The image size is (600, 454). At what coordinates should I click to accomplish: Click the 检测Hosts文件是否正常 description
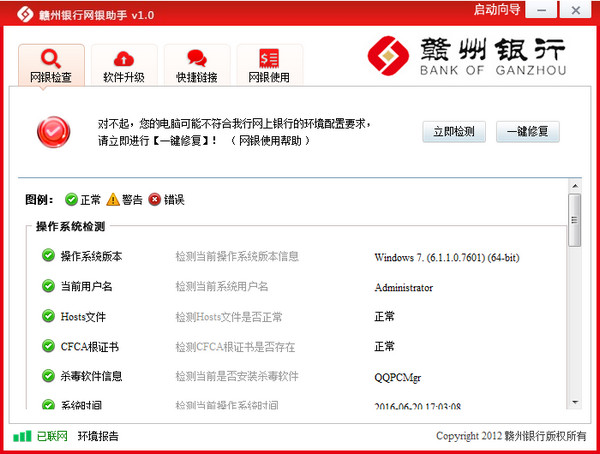point(229,317)
